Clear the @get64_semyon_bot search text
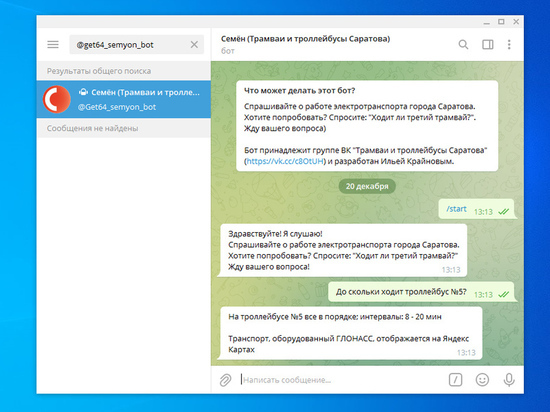 (x=194, y=45)
